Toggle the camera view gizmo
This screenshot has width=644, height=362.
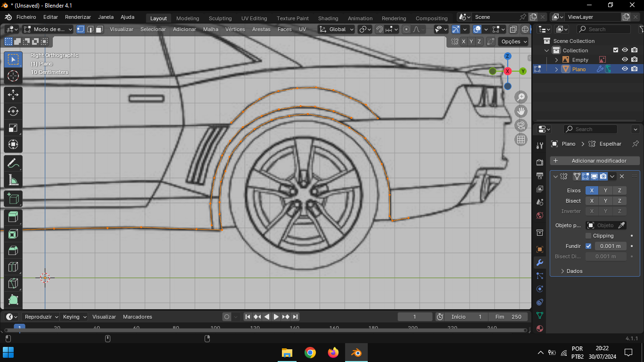pyautogui.click(x=521, y=125)
